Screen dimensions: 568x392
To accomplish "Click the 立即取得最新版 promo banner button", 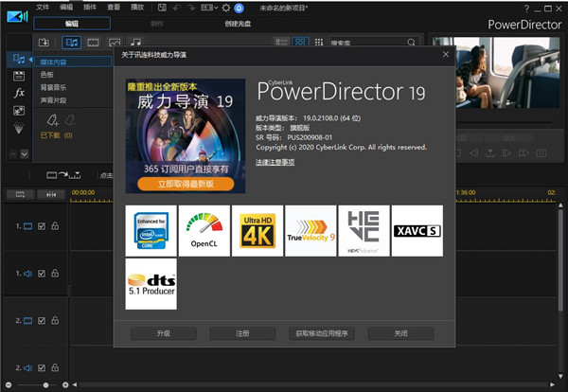I will pyautogui.click(x=180, y=183).
